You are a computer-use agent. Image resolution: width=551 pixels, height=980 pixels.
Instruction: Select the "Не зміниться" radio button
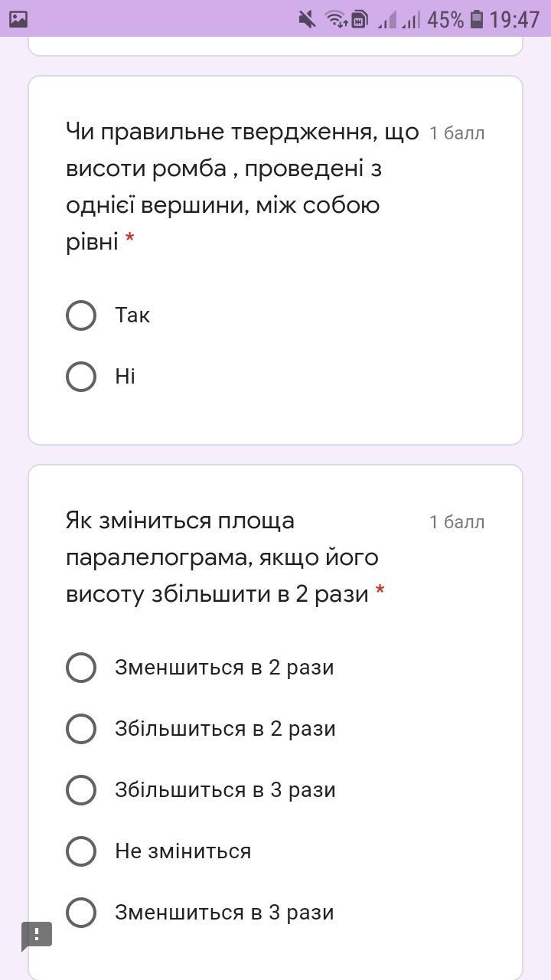click(x=81, y=851)
